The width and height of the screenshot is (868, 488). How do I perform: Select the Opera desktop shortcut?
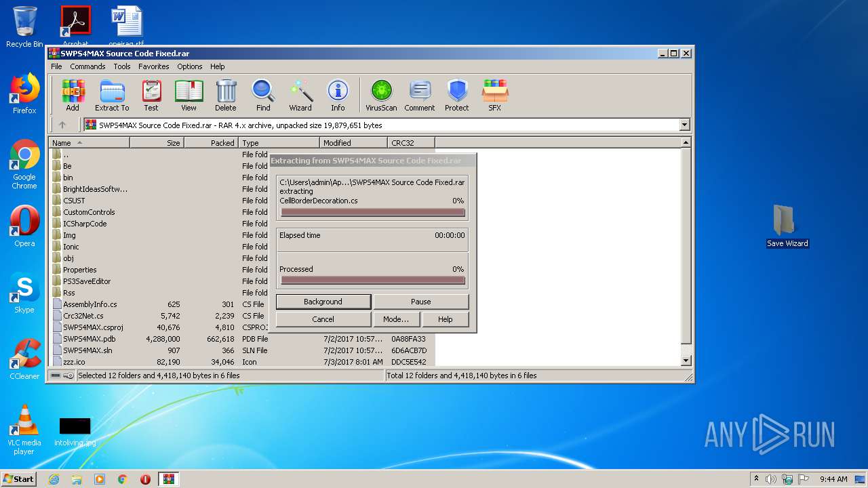click(24, 226)
